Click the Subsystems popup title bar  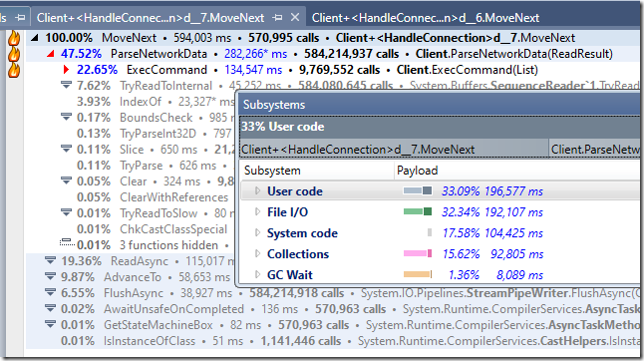tap(440, 105)
